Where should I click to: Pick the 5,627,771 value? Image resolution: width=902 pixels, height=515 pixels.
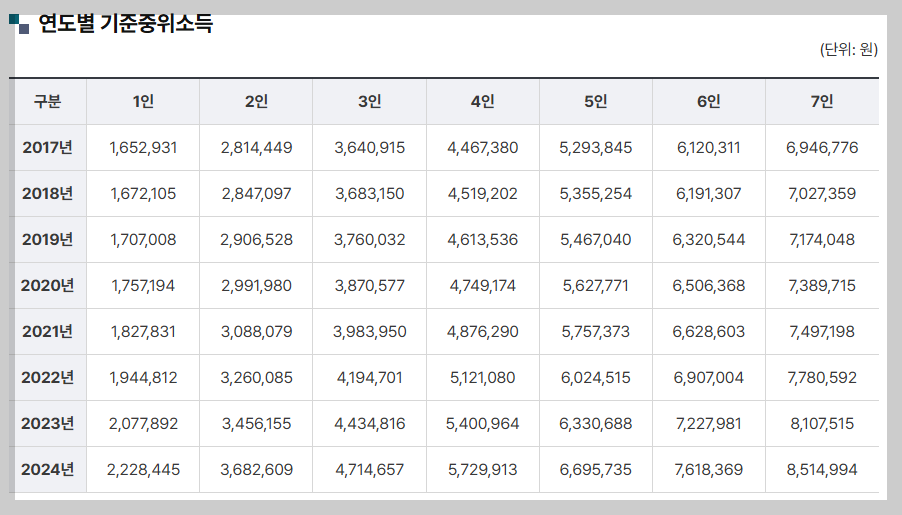(596, 286)
